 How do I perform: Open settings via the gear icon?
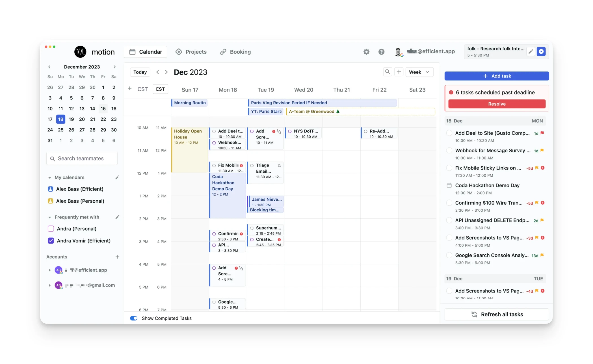coord(366,52)
